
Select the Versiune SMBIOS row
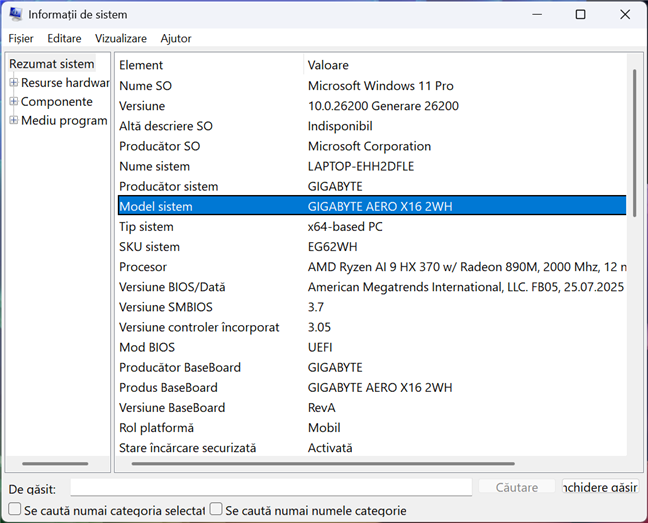372,307
